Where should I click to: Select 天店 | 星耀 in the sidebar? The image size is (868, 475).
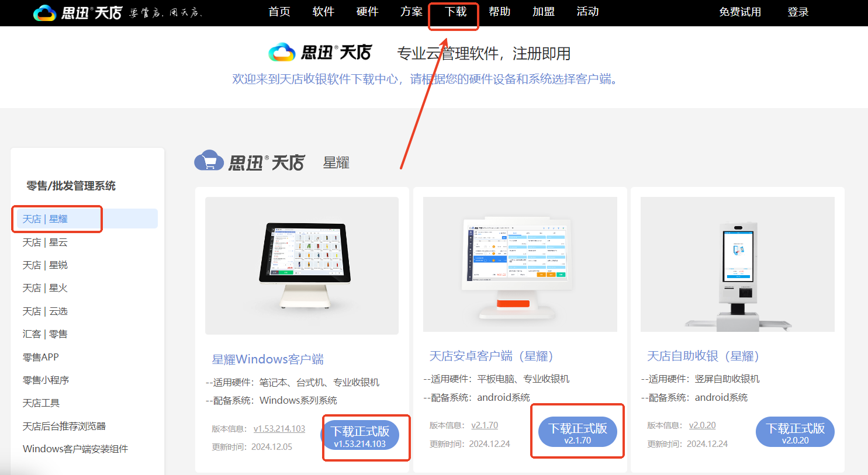[87, 219]
